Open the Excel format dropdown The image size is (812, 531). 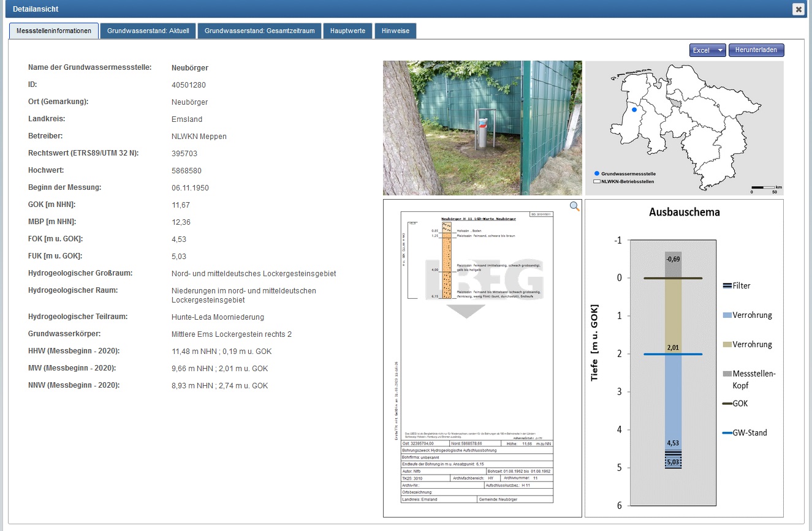coord(707,50)
